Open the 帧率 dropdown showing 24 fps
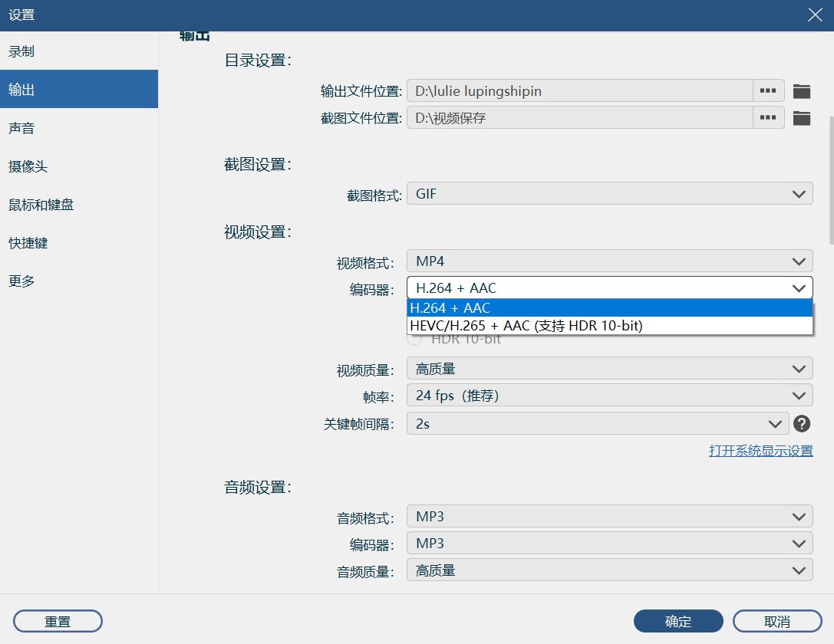834x644 pixels. (x=608, y=396)
